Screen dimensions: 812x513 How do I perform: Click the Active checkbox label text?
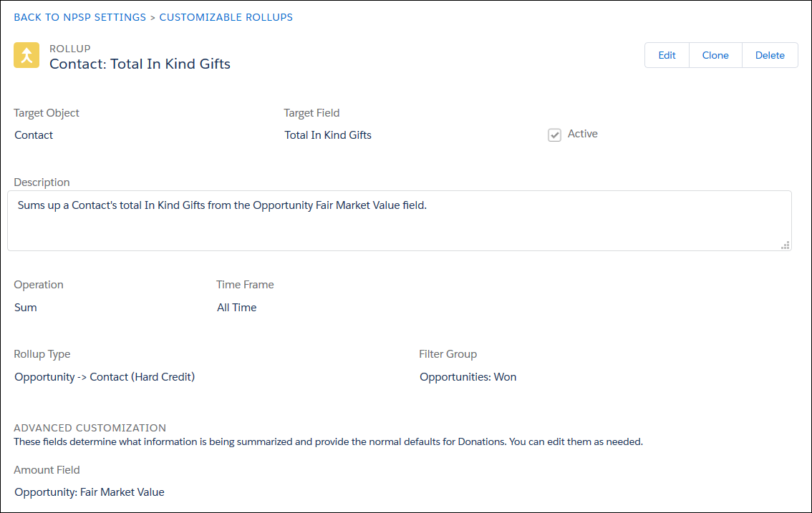click(x=582, y=134)
